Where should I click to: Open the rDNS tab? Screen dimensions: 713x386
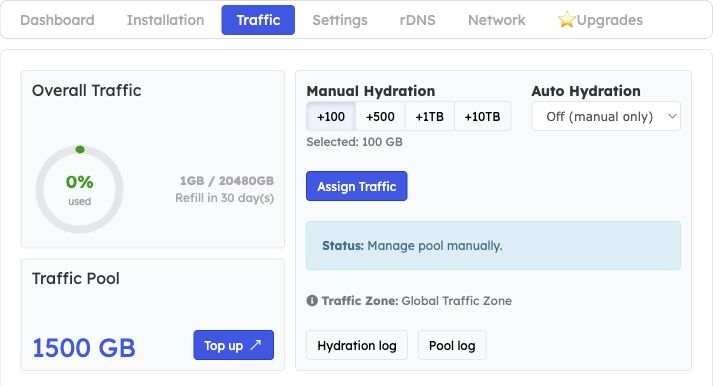coord(417,20)
